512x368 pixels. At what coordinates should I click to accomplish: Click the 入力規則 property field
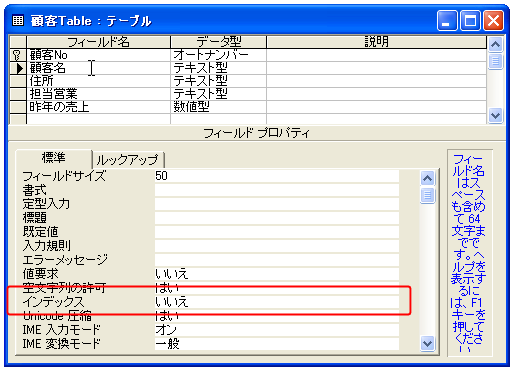point(277,246)
